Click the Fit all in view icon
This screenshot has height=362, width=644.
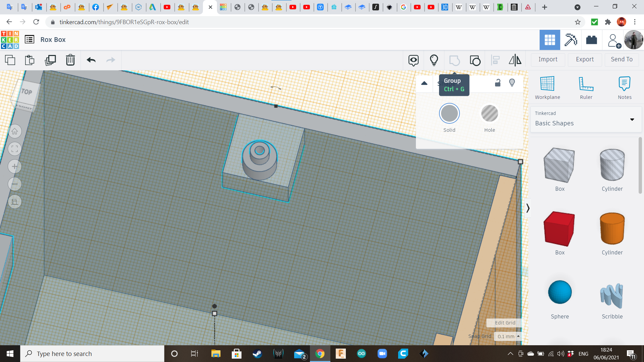15,149
